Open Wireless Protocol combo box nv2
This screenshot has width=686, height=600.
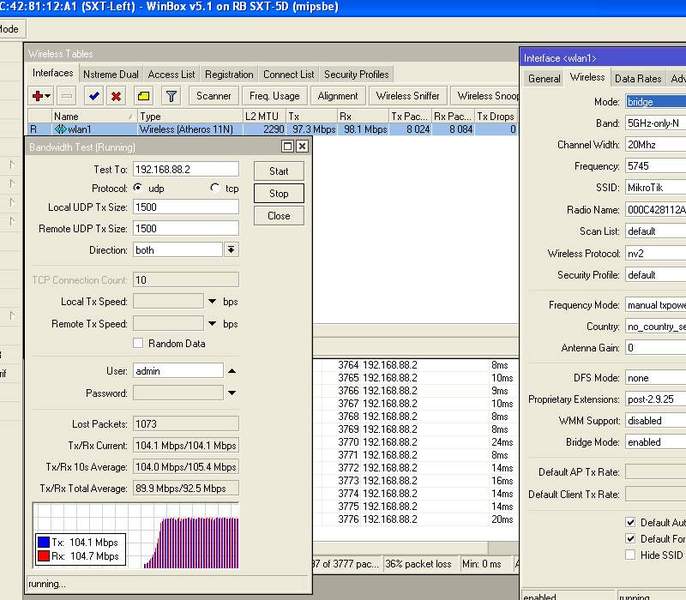tap(655, 253)
